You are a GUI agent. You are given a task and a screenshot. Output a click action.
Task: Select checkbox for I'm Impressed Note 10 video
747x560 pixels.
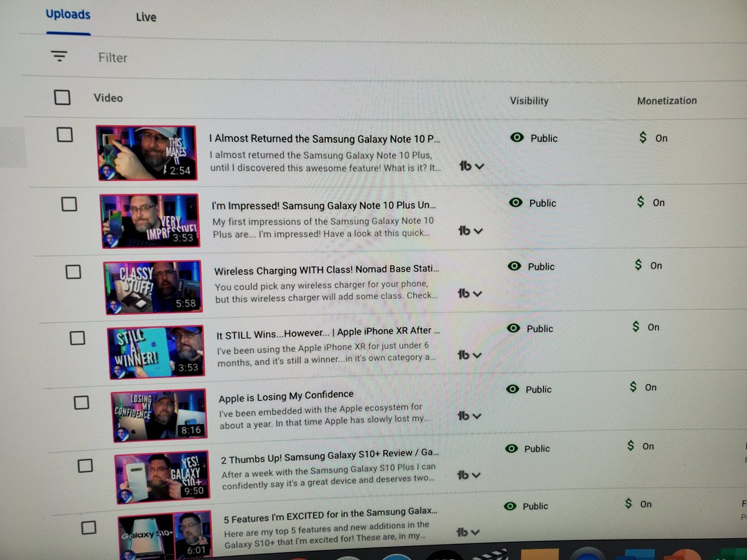tap(69, 204)
